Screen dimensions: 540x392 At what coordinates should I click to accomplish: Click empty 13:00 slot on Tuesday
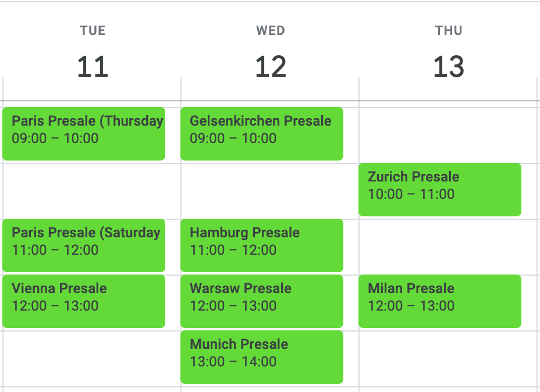92,358
